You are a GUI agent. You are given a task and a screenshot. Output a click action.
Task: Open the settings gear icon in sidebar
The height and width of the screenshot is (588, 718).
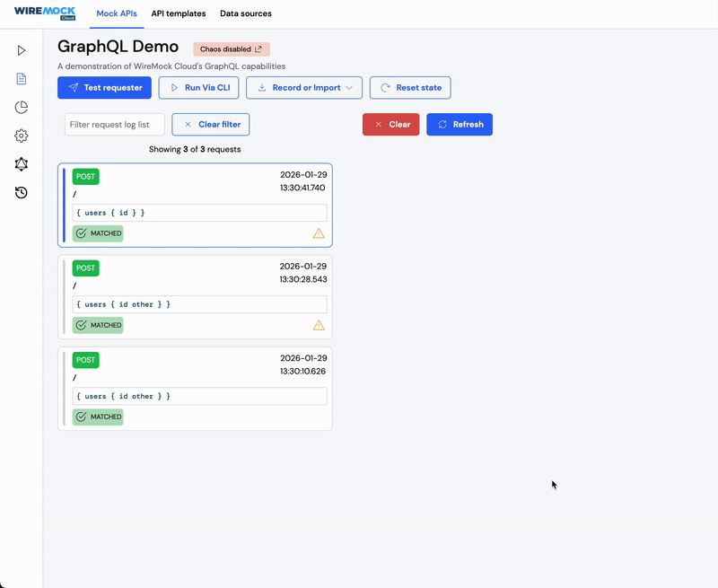[21, 136]
